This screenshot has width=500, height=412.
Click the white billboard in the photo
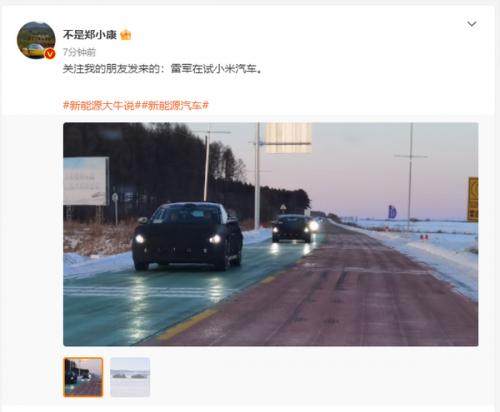pos(86,181)
